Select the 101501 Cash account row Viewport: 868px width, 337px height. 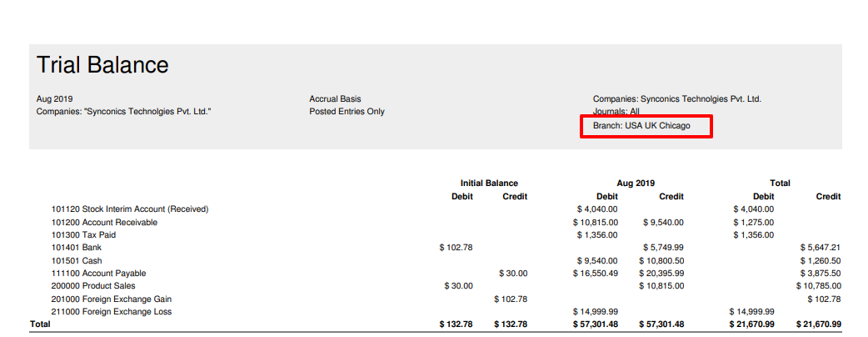point(77,261)
